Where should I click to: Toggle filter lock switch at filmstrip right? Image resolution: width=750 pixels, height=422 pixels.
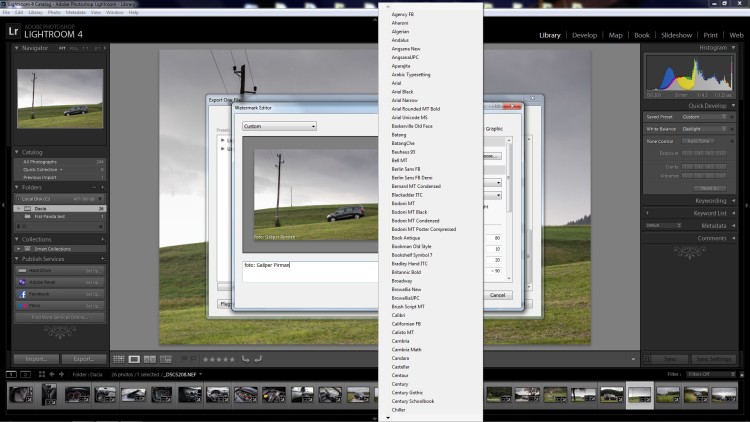[742, 374]
